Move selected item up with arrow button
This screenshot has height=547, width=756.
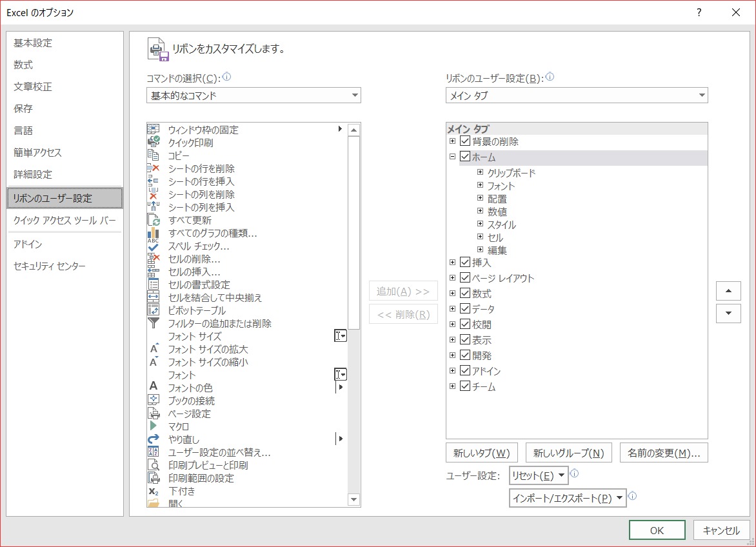pos(728,291)
